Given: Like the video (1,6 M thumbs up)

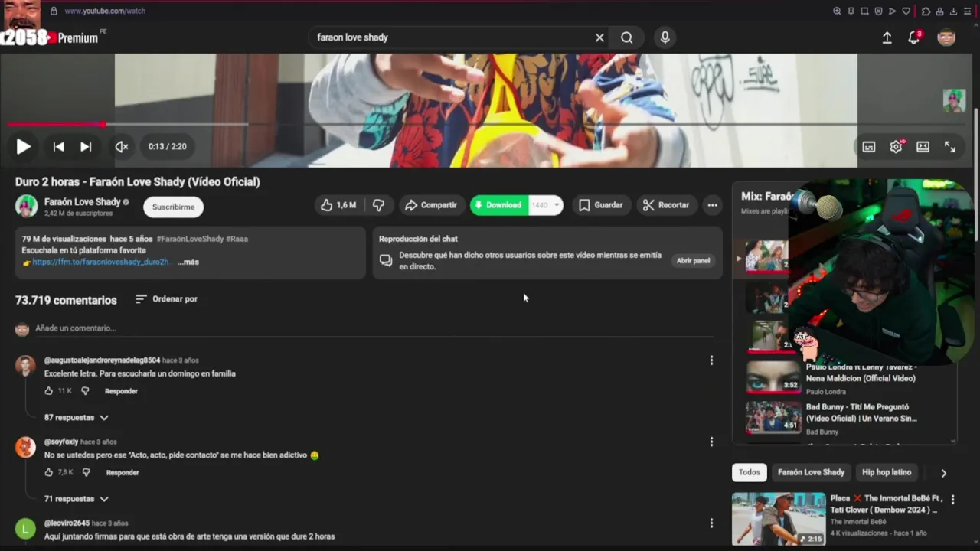Looking at the screenshot, I should [x=338, y=205].
